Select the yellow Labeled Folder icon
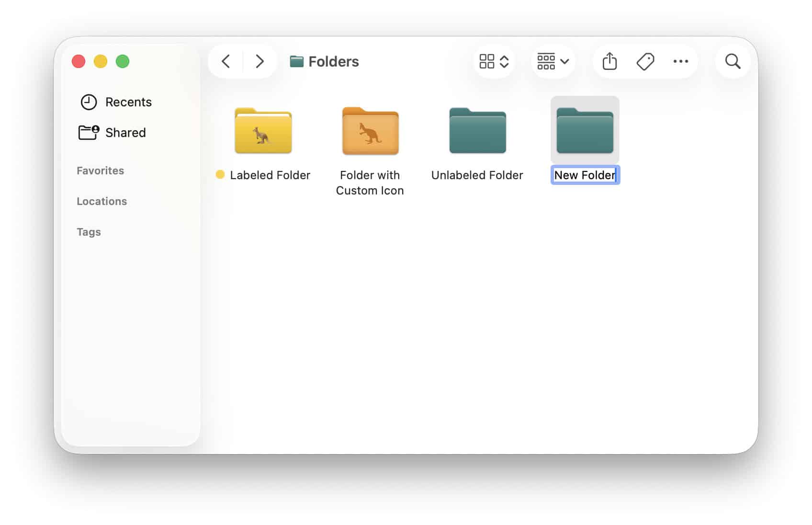This screenshot has width=812, height=525. (263, 131)
